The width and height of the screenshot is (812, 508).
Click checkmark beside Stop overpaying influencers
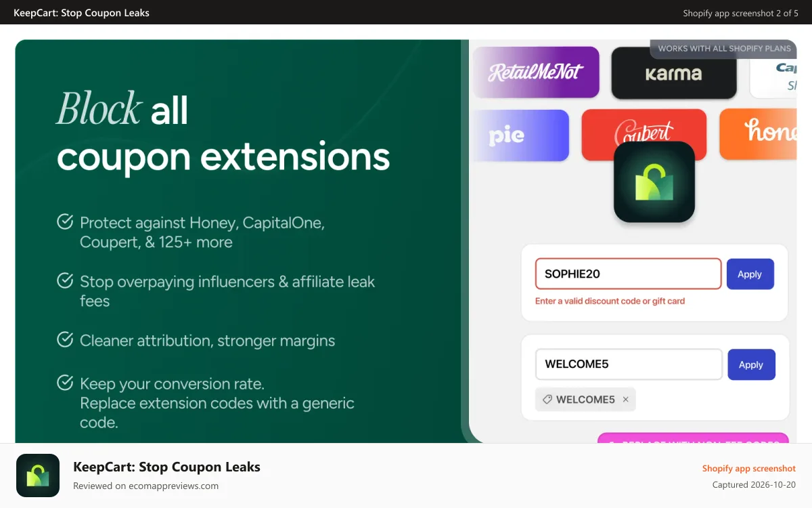[x=65, y=280]
